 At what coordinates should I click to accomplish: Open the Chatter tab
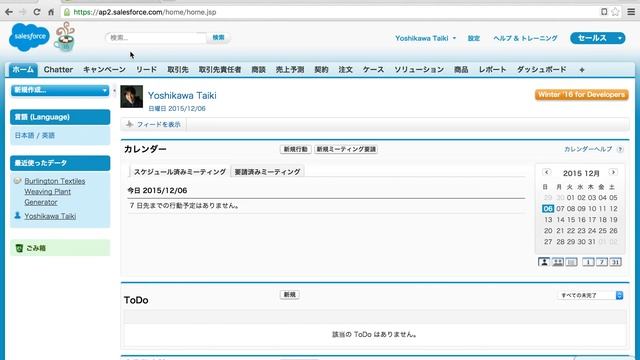click(58, 70)
